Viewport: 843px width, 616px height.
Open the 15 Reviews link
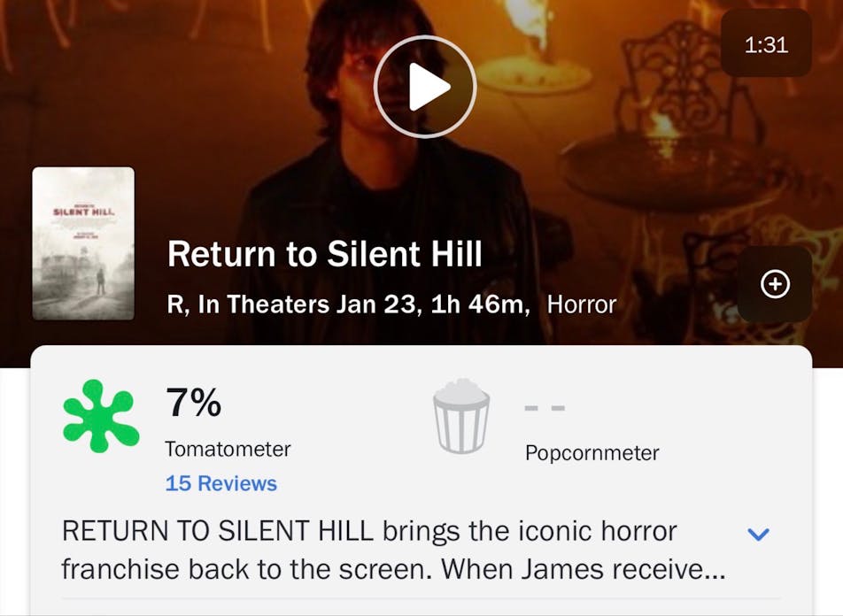[x=220, y=483]
